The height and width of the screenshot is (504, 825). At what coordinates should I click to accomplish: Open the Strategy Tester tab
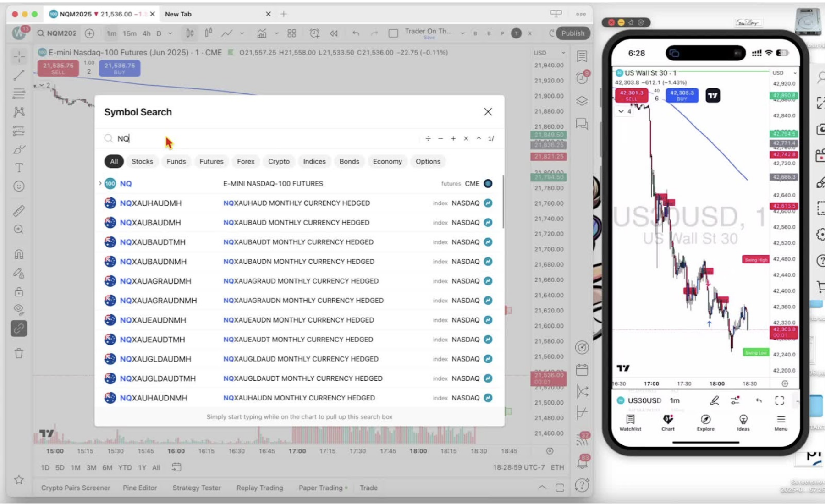point(197,488)
